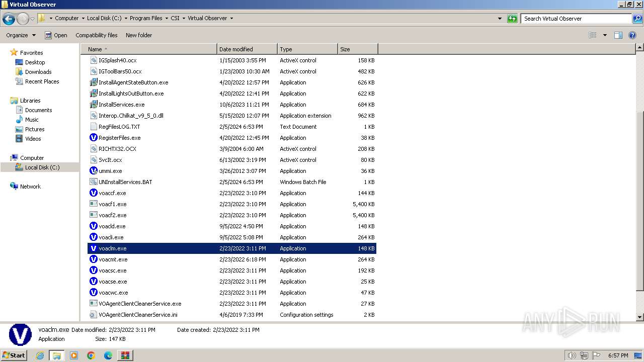Open Chrome from the taskbar
This screenshot has width=644, height=362.
point(91,355)
